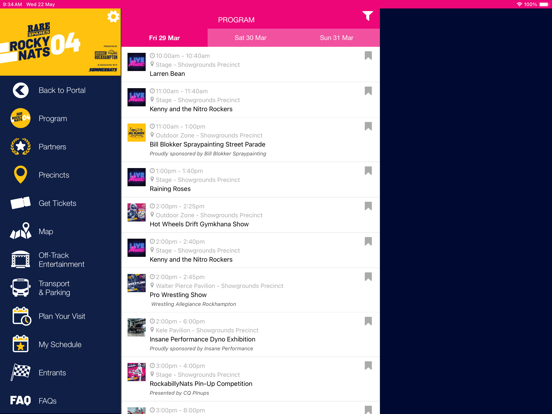552x414 pixels.
Task: Tap the clock in the status bar
Action: 12,4
